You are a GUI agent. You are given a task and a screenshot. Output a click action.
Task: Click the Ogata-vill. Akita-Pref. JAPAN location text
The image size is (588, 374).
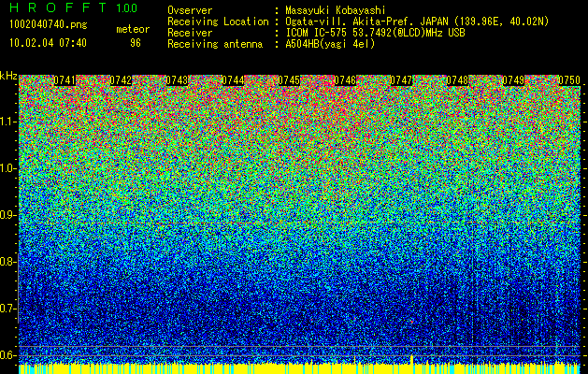[x=417, y=22]
